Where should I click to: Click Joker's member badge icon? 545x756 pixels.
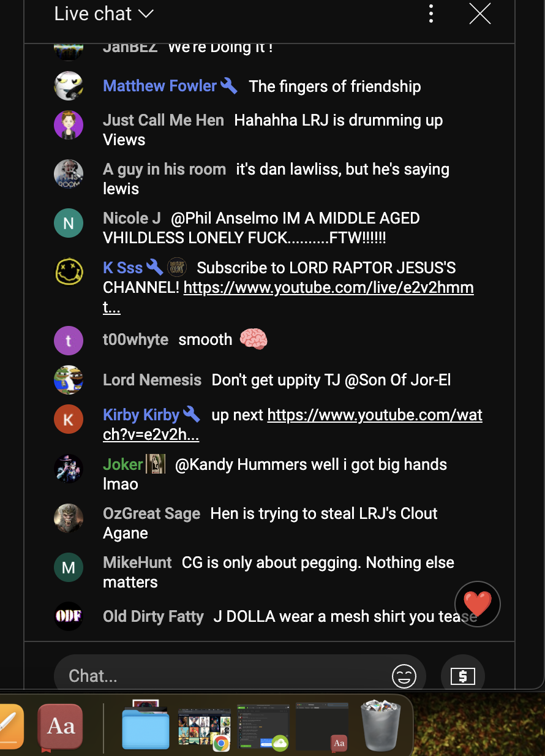coord(156,464)
